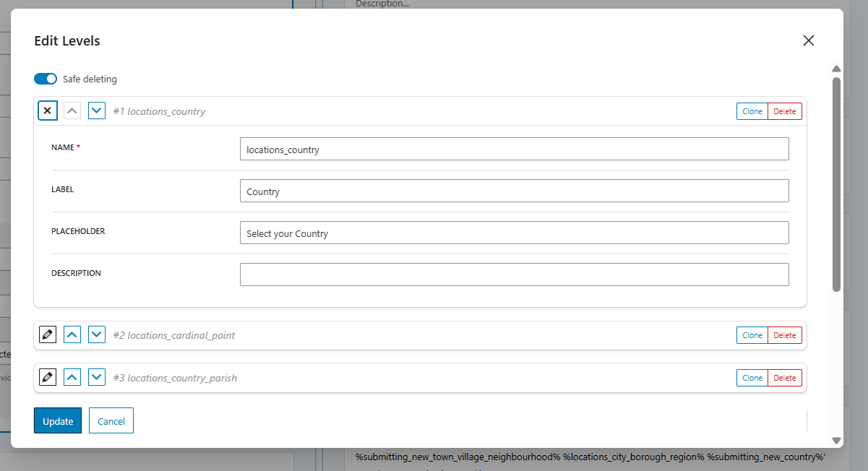Move locations_cardinal_point level down

pos(97,335)
